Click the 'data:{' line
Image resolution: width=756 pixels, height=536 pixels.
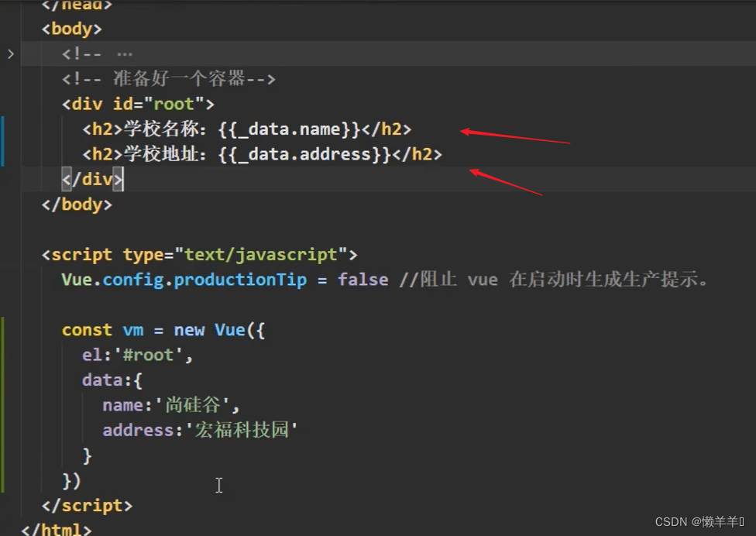(112, 380)
